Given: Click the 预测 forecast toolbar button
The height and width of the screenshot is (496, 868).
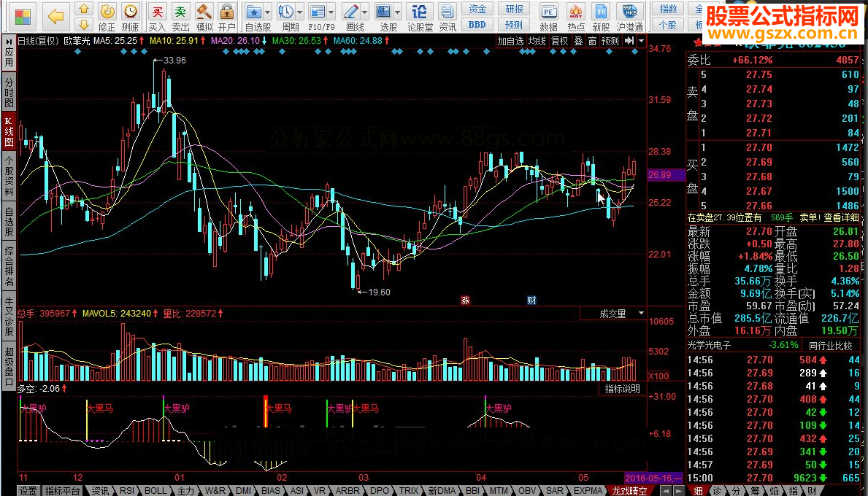Looking at the screenshot, I should coord(514,25).
